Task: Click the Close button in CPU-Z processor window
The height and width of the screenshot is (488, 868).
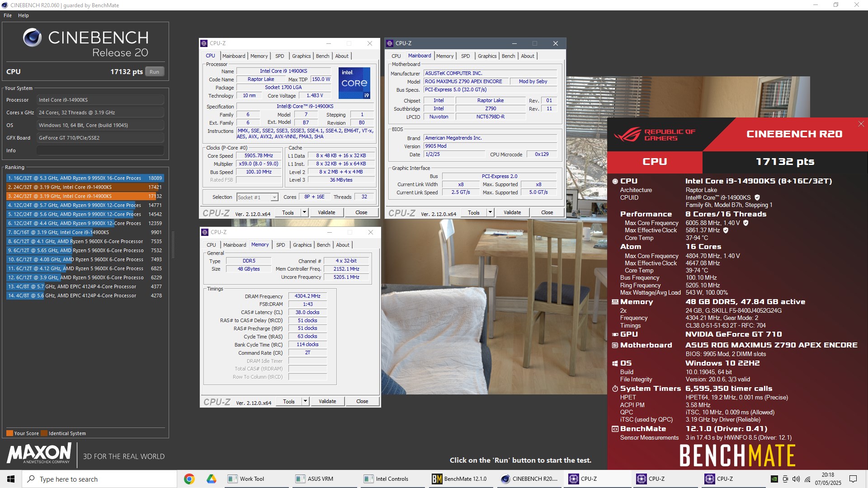Action: click(x=361, y=212)
